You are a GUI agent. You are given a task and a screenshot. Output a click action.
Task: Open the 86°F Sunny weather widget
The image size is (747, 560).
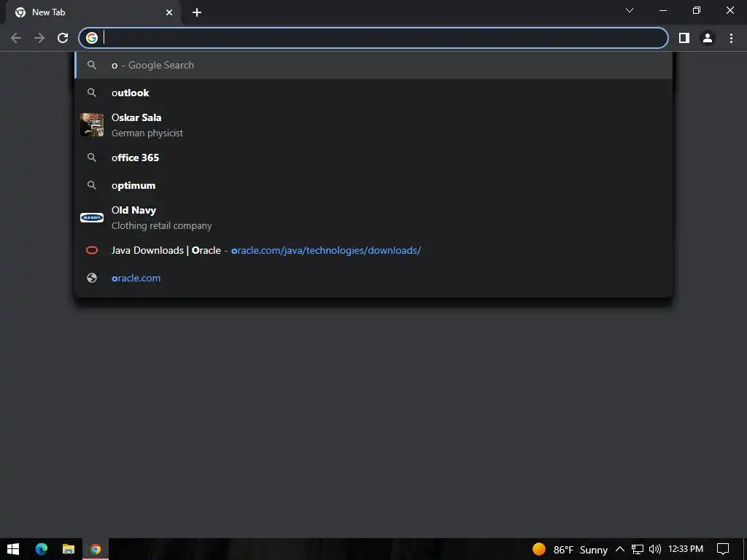click(x=570, y=550)
